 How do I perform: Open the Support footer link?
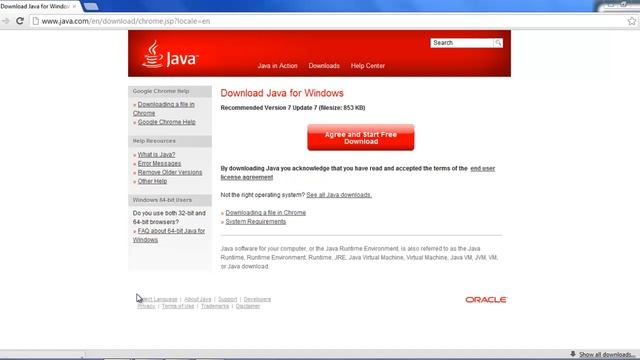coord(227,299)
